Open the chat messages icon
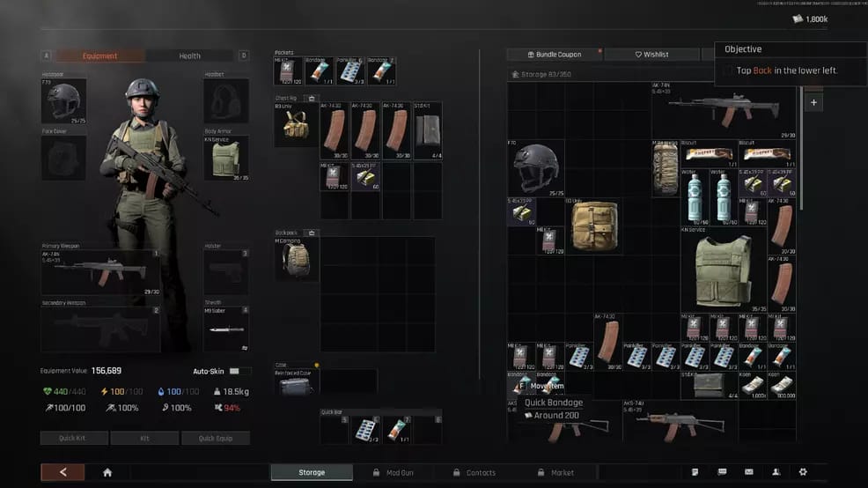Viewport: 868px width, 488px height. click(x=722, y=472)
